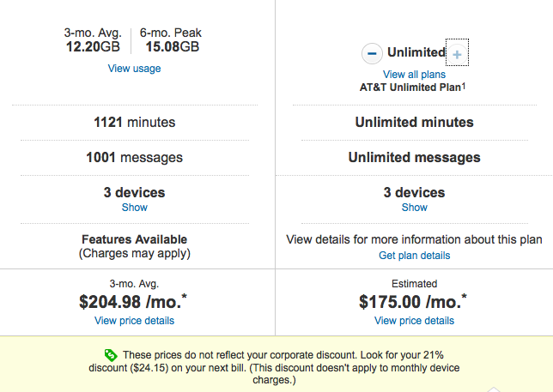Show devices under the Unlimited plan column
This screenshot has height=392, width=553.
(414, 208)
